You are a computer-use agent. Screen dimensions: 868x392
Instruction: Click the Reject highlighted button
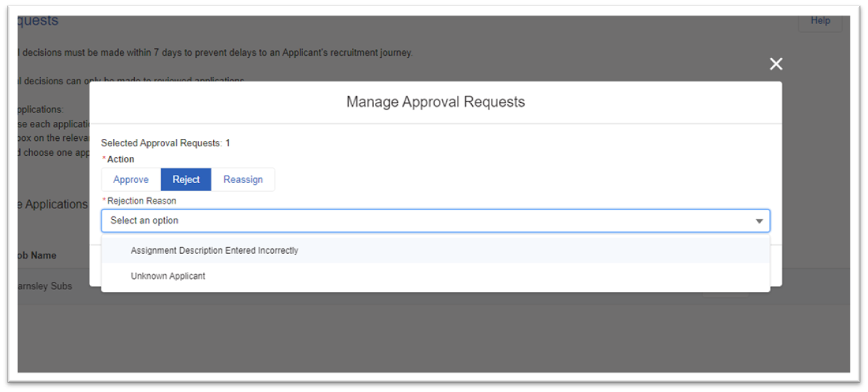click(185, 179)
